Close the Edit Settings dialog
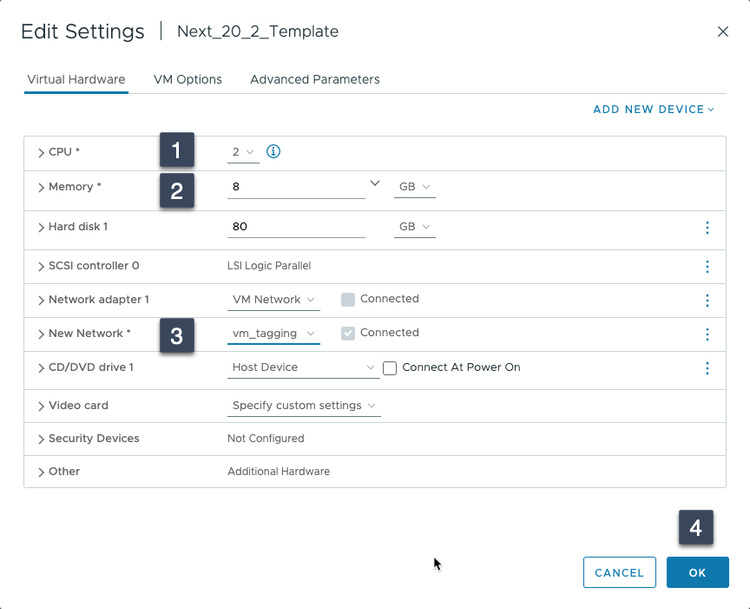750x609 pixels. (723, 32)
